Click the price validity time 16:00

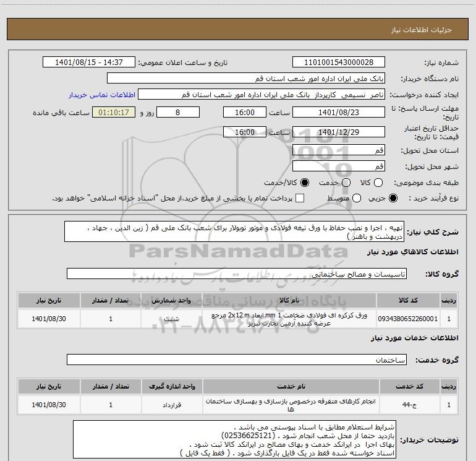click(245, 132)
